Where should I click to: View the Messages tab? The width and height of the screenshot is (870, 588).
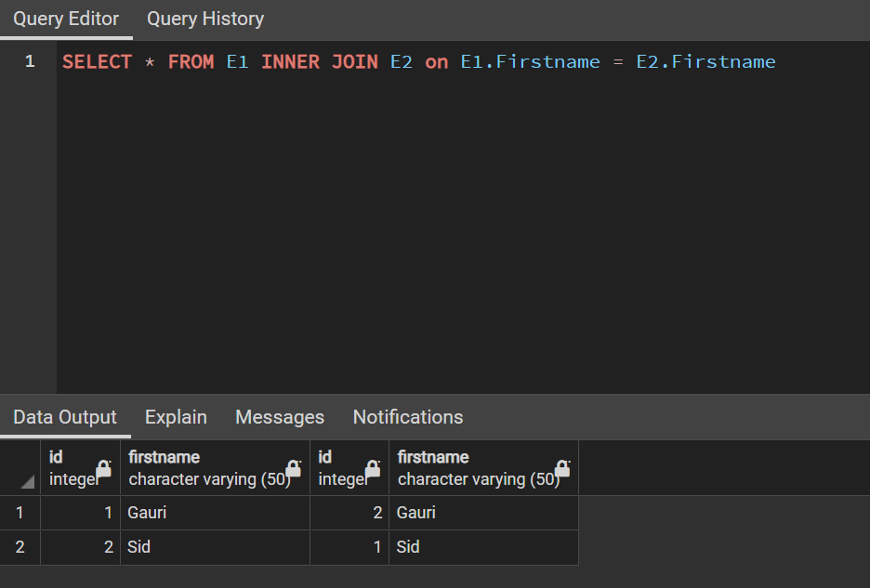click(x=280, y=417)
